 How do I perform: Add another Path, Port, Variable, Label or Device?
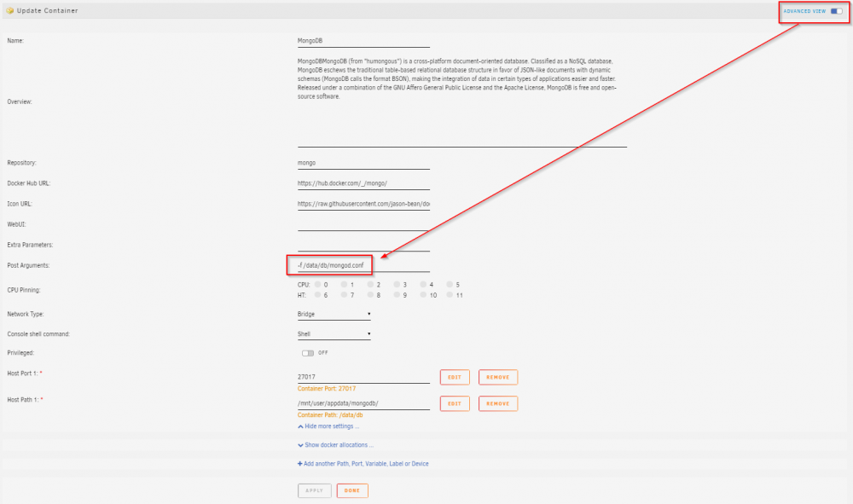(x=363, y=464)
